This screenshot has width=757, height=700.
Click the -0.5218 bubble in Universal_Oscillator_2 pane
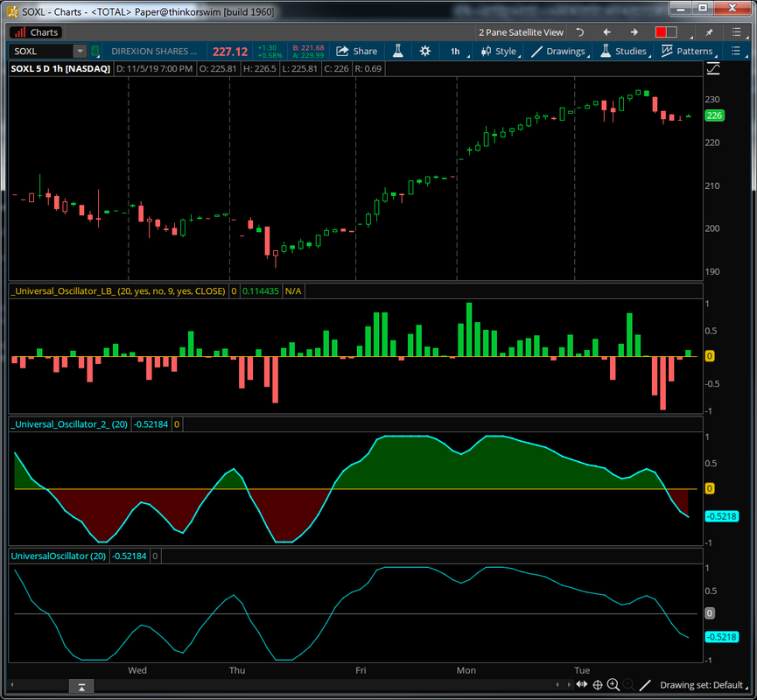click(x=722, y=516)
